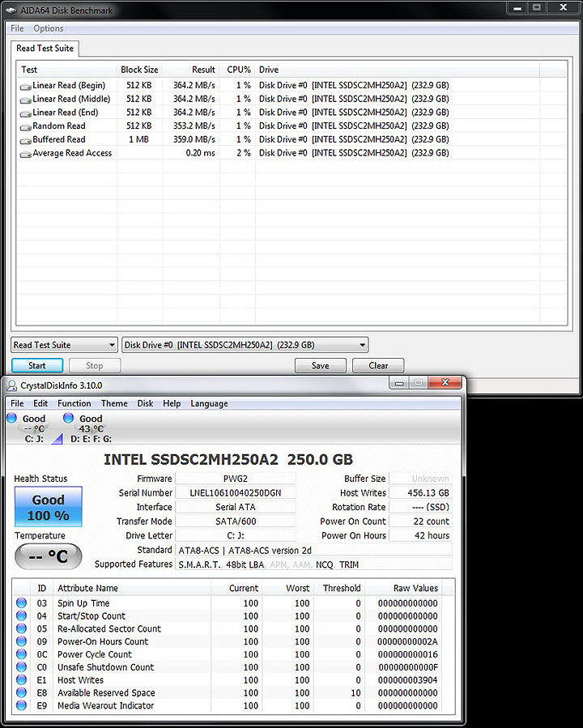The height and width of the screenshot is (728, 583).
Task: Open CrystalDiskInfo Disk menu
Action: coord(145,403)
